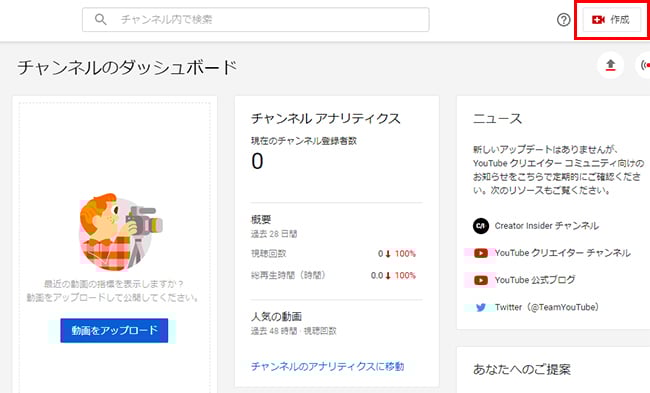Click the 総再生時間（時間） row label
This screenshot has height=393, width=650.
(x=288, y=275)
